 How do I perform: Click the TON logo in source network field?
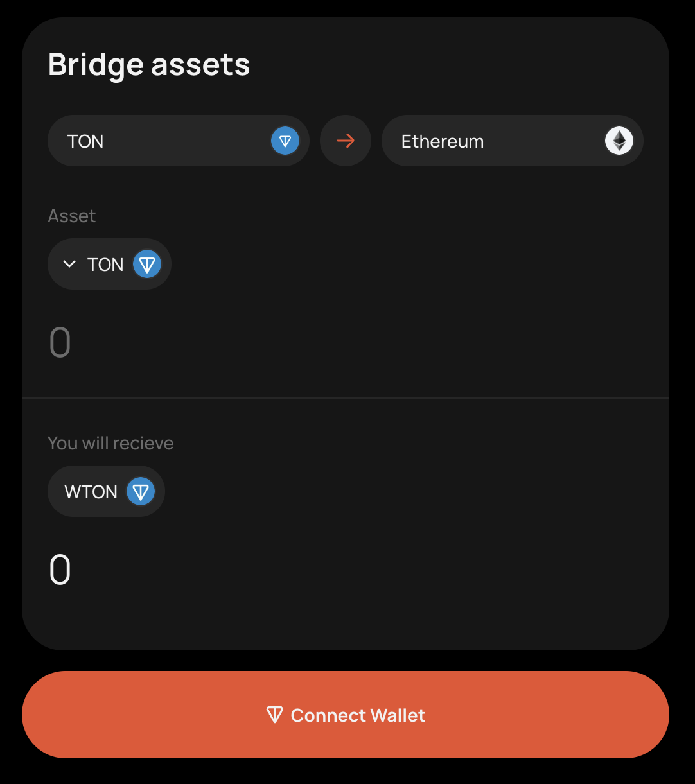coord(285,141)
